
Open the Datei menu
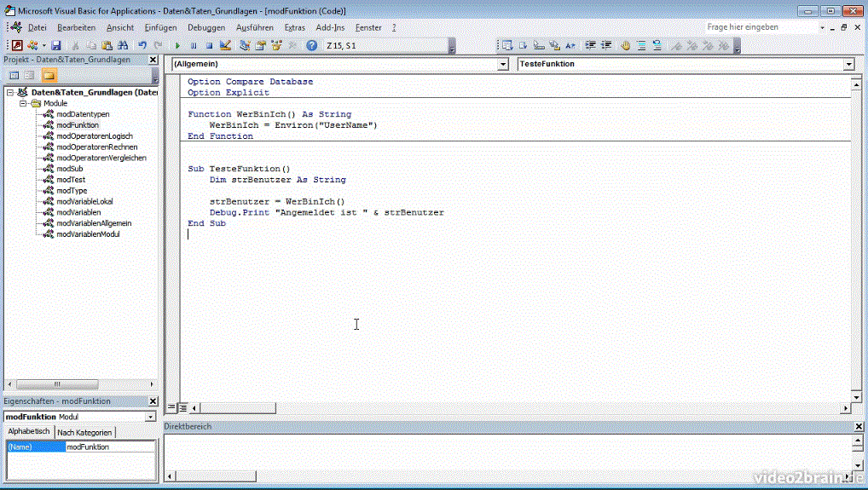point(37,27)
